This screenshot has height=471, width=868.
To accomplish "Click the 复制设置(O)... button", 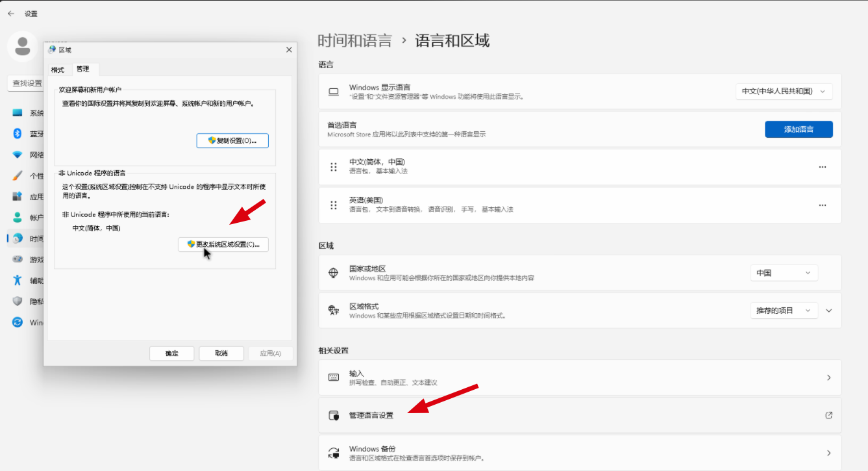I will [x=232, y=140].
